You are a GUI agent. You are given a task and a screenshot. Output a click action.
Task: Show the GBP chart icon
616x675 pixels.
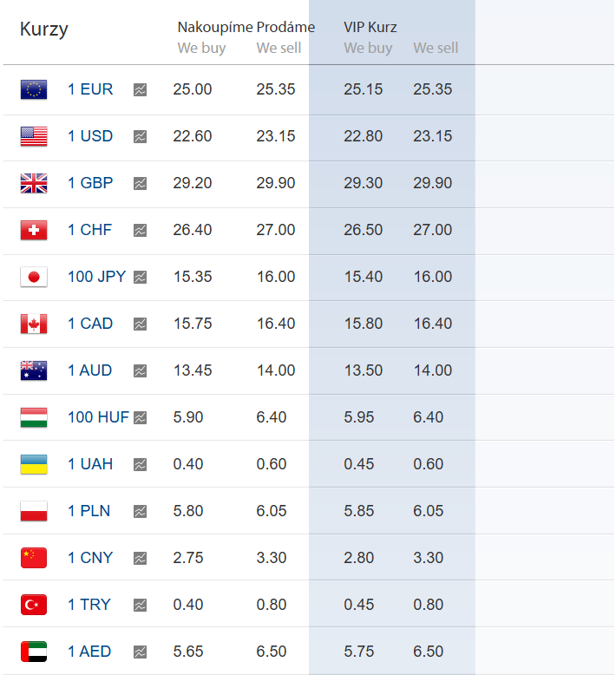click(x=140, y=184)
